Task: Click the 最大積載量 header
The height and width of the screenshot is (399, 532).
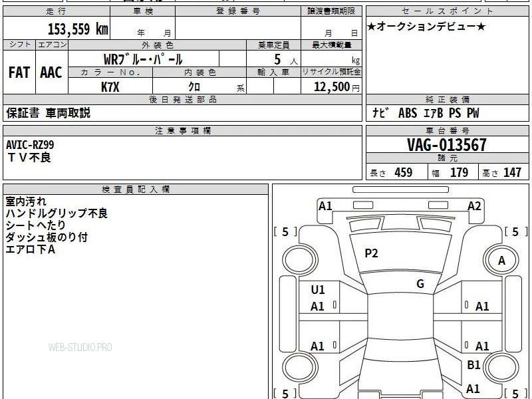Action: click(x=331, y=45)
